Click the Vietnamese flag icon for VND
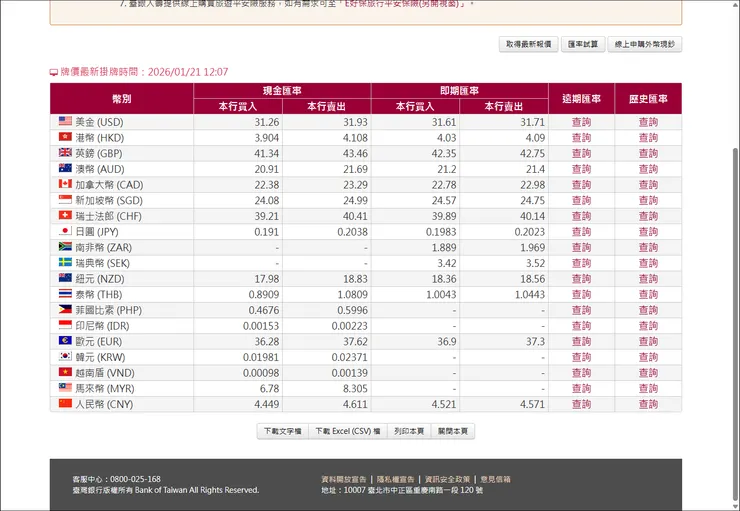 pos(65,372)
